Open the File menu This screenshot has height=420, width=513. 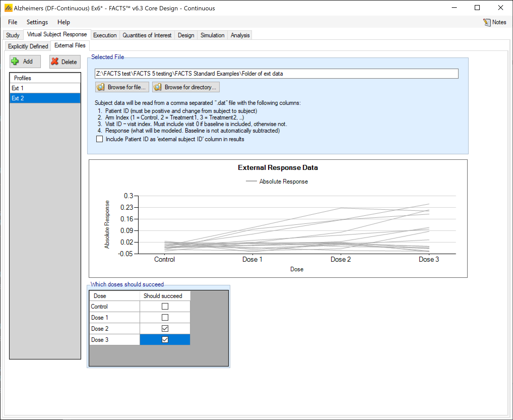(13, 22)
